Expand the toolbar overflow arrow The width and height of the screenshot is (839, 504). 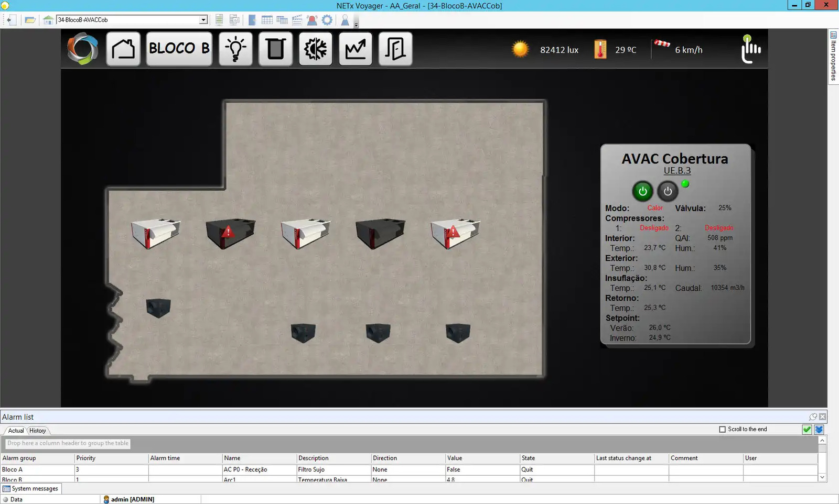coord(356,24)
